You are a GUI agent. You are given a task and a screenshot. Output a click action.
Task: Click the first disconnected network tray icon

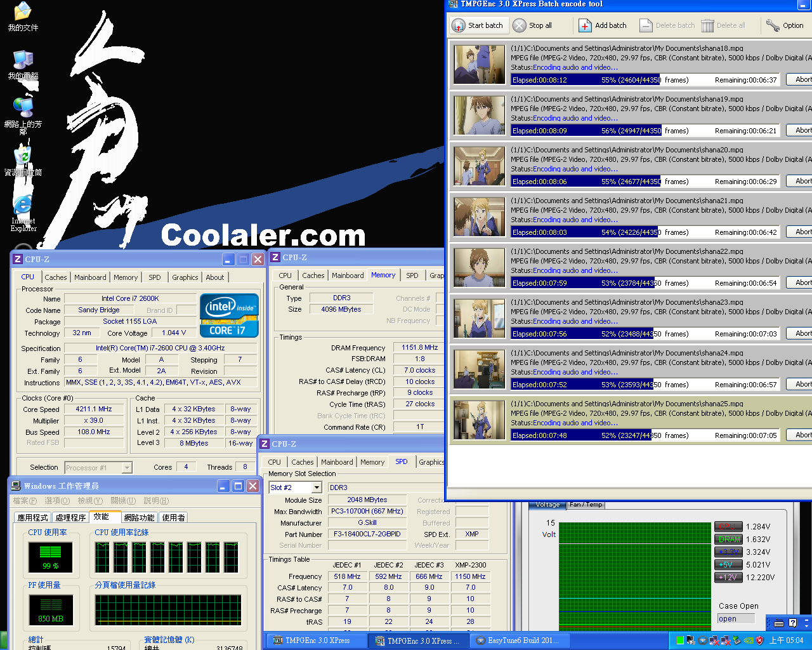coord(714,640)
